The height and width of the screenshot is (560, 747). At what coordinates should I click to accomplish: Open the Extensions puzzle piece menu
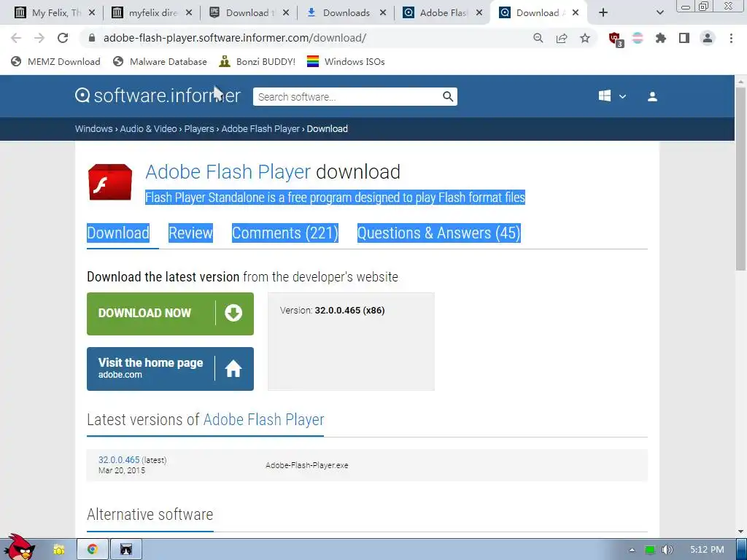click(661, 38)
